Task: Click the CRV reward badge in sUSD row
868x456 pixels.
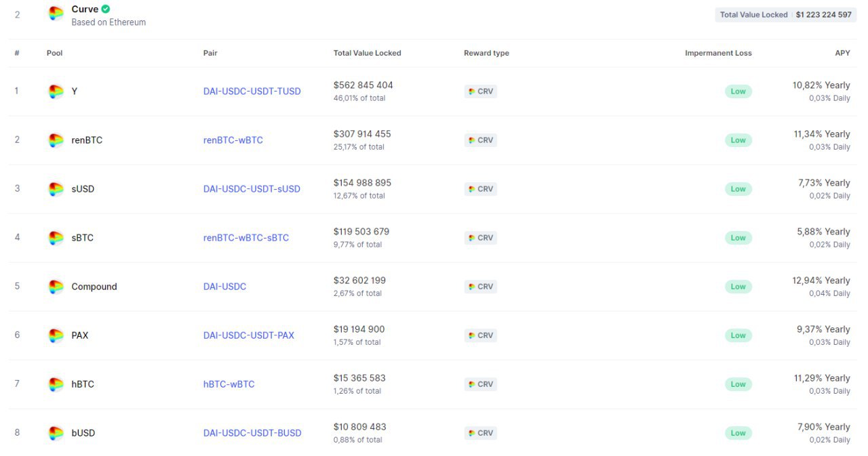Action: [x=481, y=189]
